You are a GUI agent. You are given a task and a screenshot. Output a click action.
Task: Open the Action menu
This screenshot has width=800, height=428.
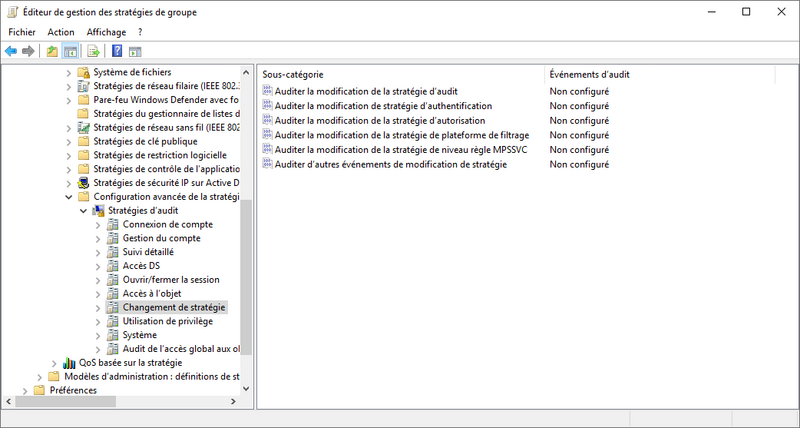point(61,32)
